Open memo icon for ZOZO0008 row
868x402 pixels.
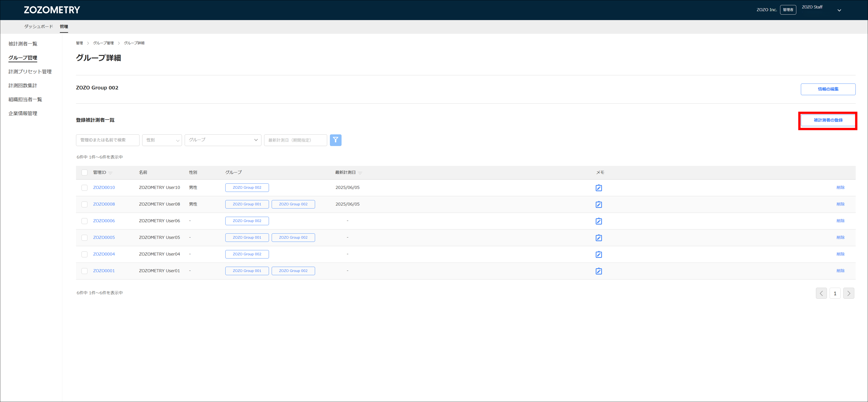coord(598,204)
